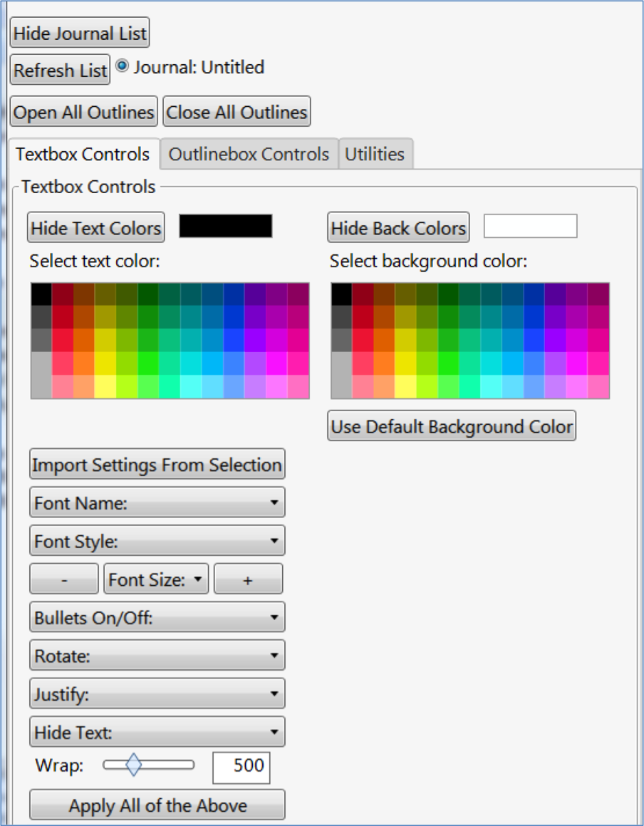Select the Journal: Untitled radio button
This screenshot has width=644, height=826.
(x=122, y=66)
